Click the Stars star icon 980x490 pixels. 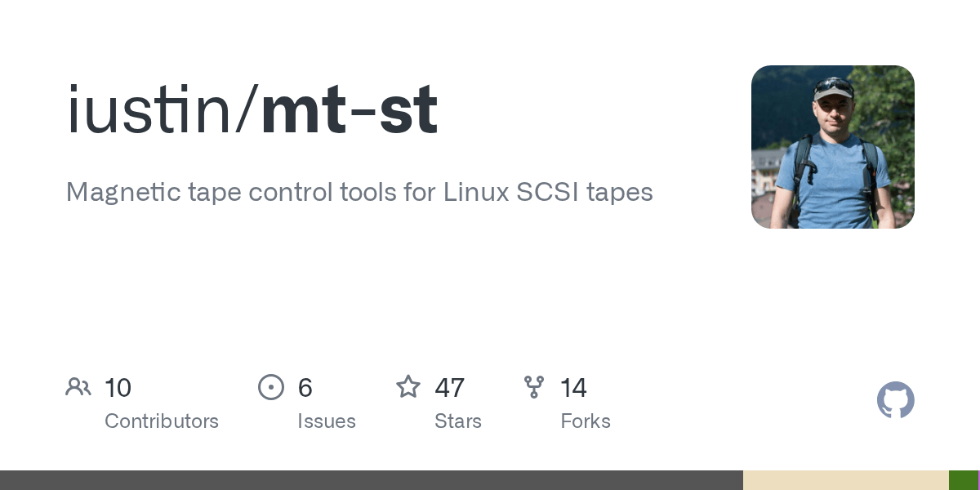point(408,387)
